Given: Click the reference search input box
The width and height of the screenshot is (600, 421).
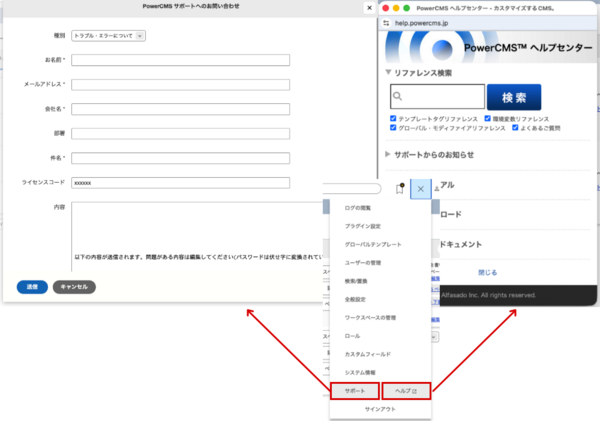Looking at the screenshot, I should [x=437, y=96].
